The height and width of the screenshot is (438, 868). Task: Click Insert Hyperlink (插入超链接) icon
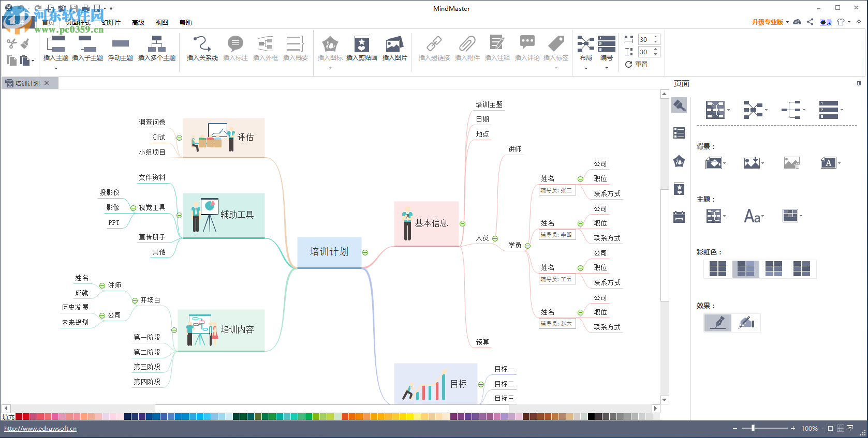pyautogui.click(x=434, y=43)
